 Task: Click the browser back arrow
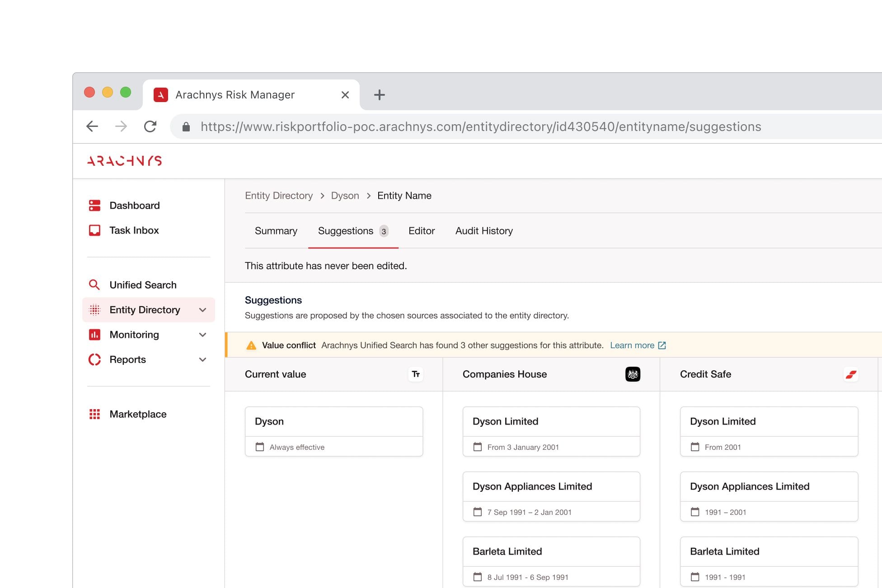tap(92, 126)
